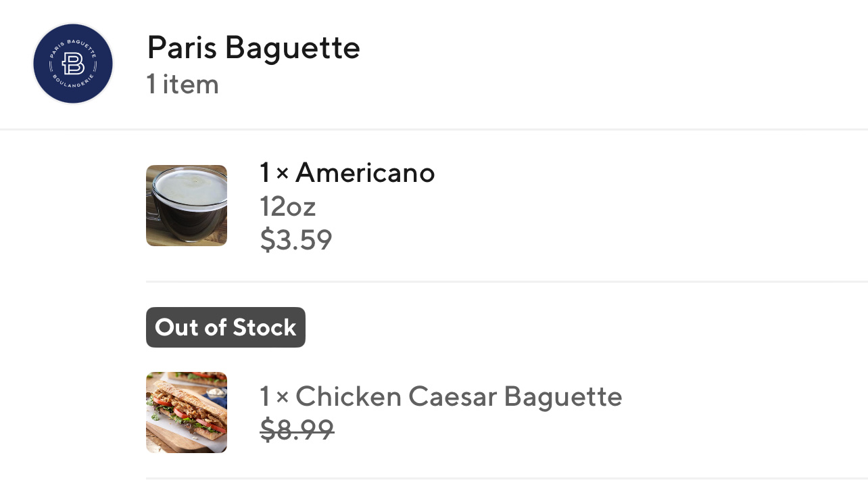868x493 pixels.
Task: Open the Americano coffee photo
Action: click(187, 206)
